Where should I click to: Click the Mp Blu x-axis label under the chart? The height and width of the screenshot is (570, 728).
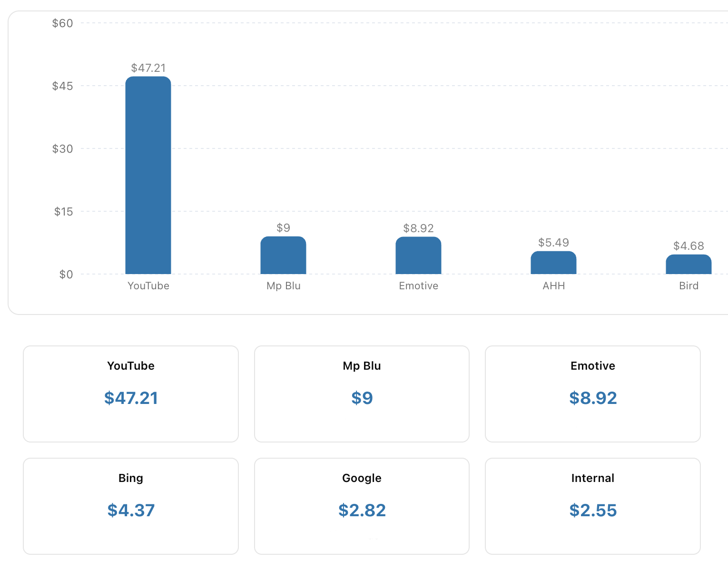283,286
